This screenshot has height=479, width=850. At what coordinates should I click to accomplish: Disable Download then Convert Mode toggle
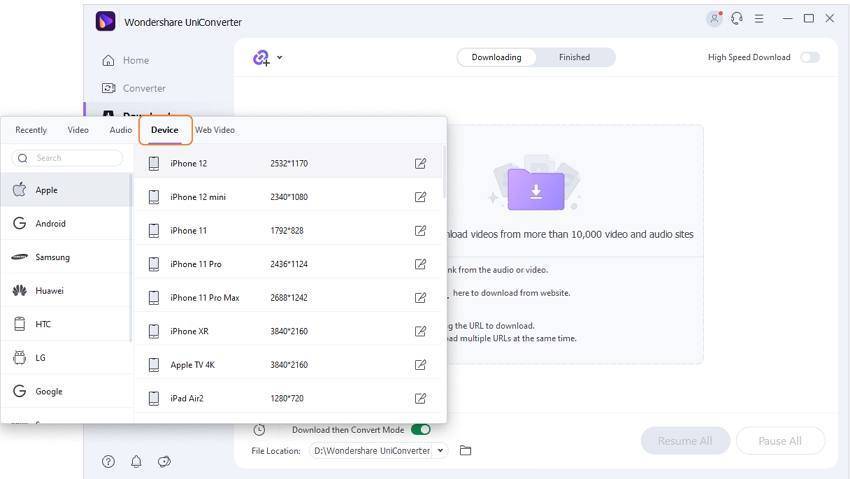pos(420,430)
